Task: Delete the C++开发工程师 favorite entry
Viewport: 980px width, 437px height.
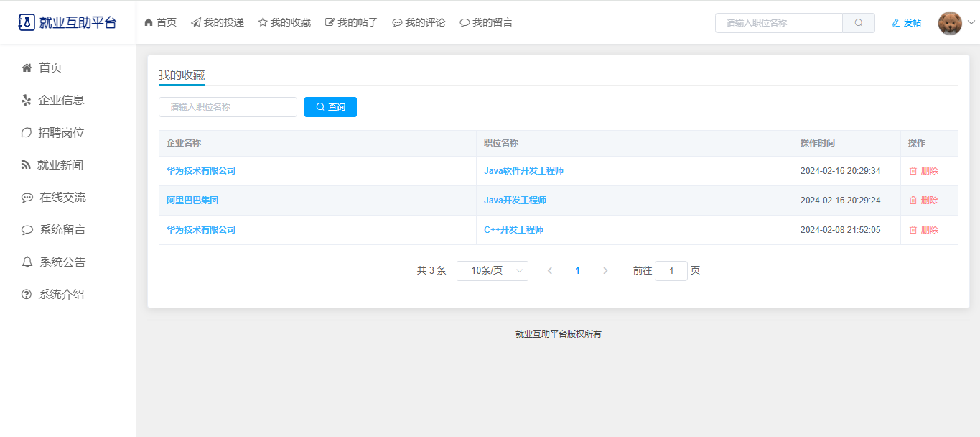Action: click(923, 230)
